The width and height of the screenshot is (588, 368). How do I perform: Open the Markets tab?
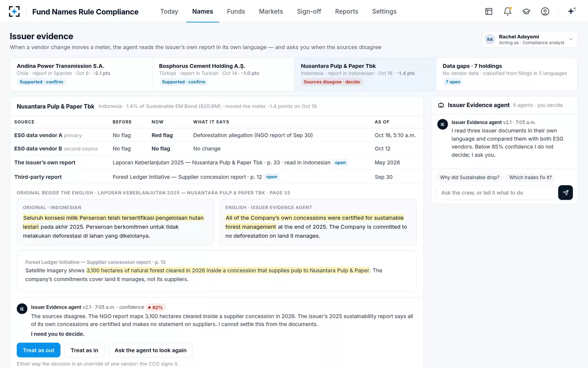(271, 11)
